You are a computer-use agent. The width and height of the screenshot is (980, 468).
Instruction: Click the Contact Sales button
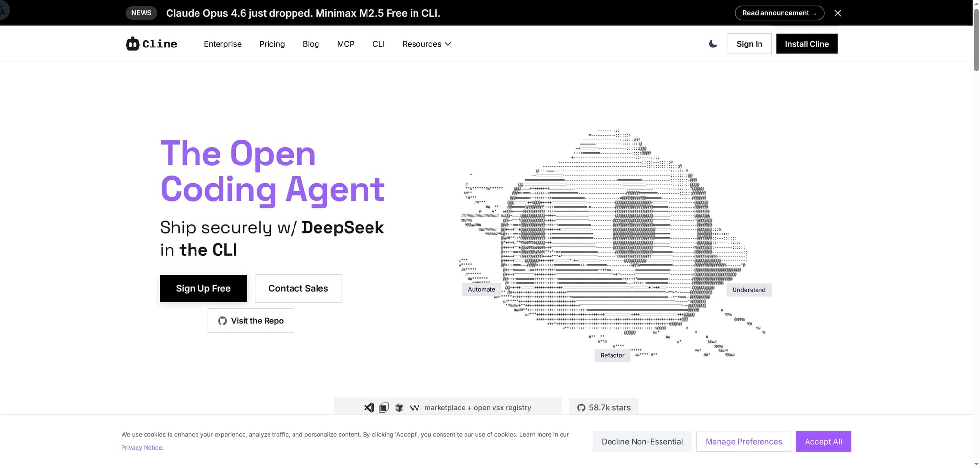(x=298, y=288)
